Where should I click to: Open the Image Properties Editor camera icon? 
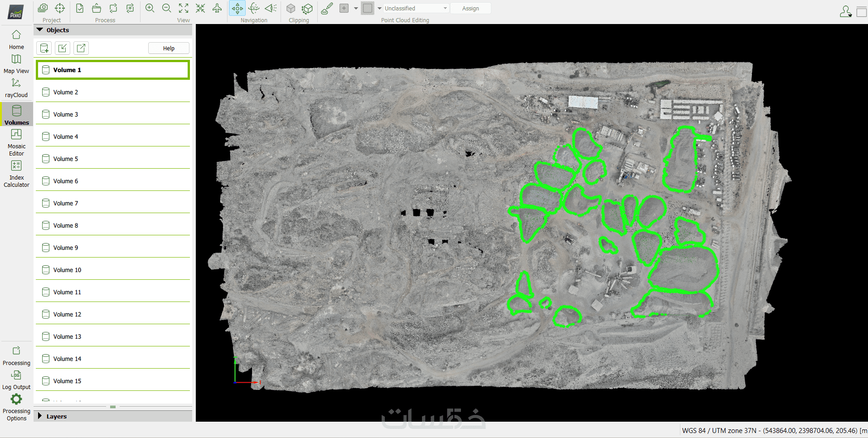(43, 8)
